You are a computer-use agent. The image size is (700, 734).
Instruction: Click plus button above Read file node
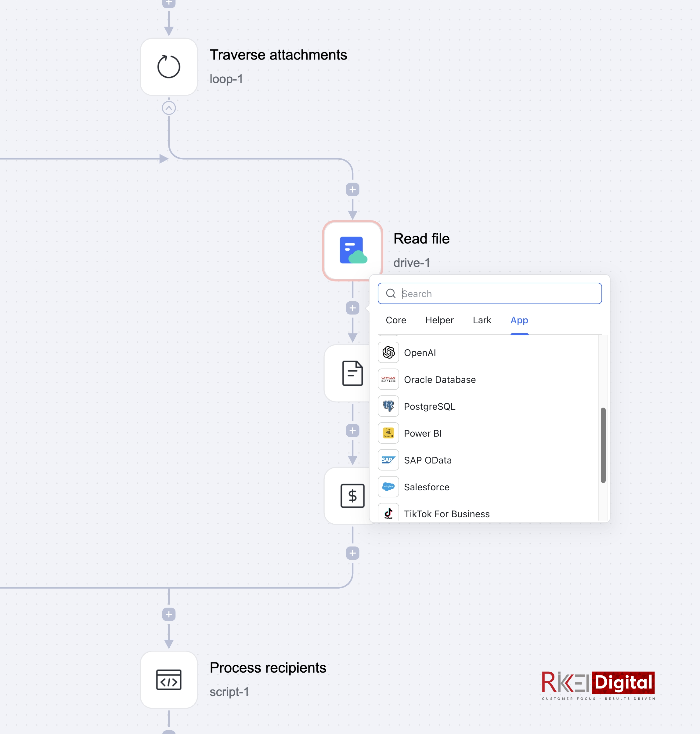(x=353, y=189)
